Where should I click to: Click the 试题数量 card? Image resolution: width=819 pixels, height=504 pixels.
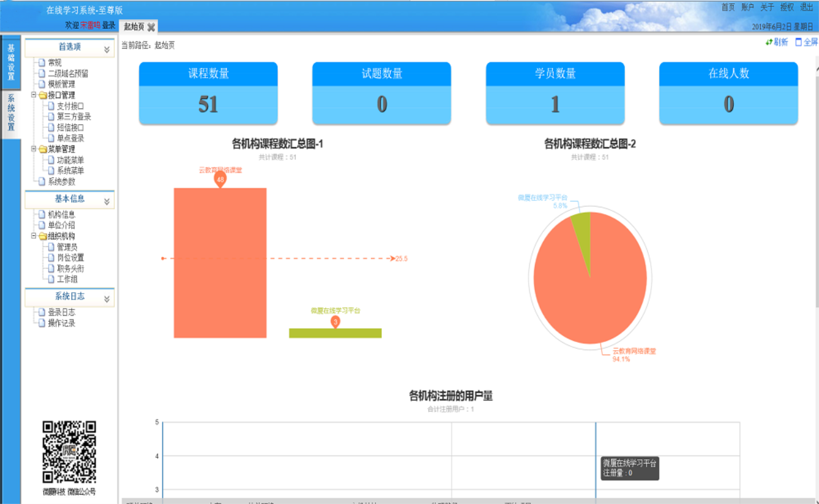coord(382,93)
